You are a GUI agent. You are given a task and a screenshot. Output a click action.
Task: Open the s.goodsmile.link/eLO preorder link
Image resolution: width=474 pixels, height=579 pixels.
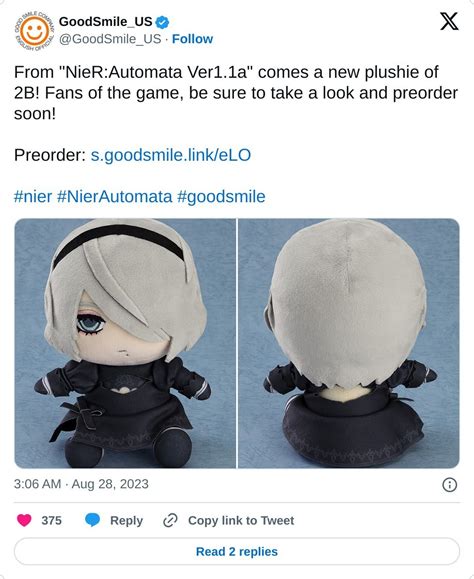tap(171, 155)
